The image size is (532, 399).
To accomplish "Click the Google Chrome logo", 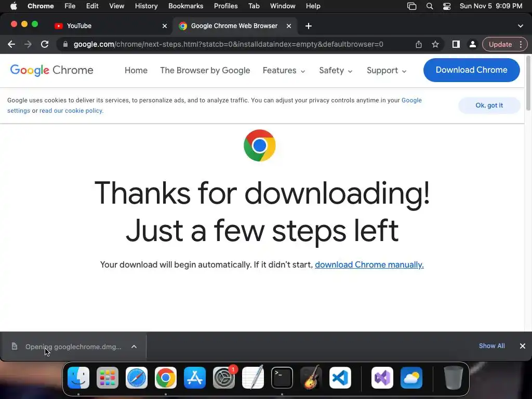I will pyautogui.click(x=52, y=70).
